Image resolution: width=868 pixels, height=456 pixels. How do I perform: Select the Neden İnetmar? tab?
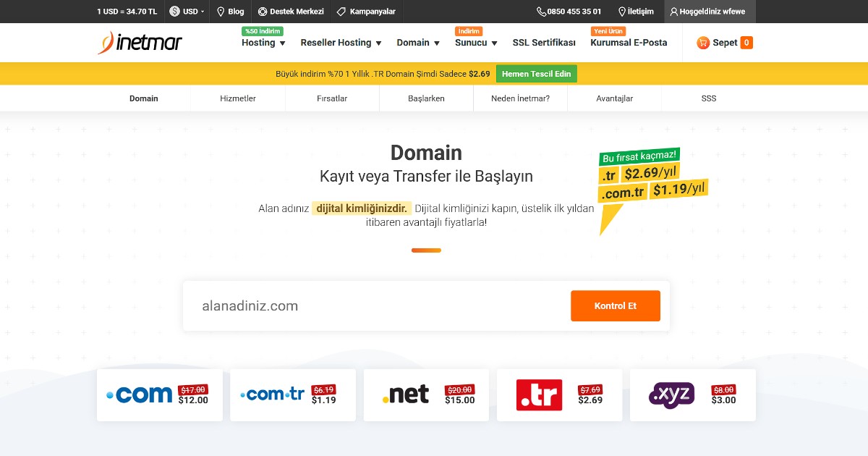[x=520, y=98]
